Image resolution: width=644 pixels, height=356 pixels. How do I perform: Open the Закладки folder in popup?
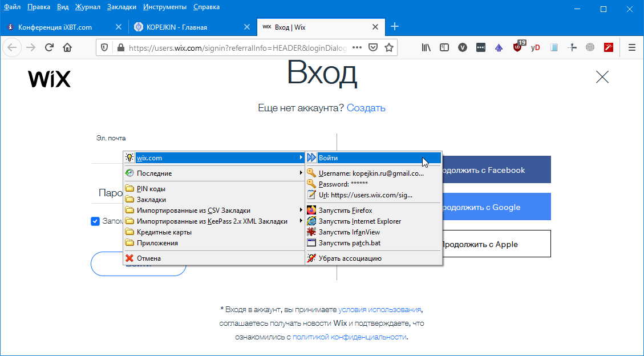click(213, 200)
